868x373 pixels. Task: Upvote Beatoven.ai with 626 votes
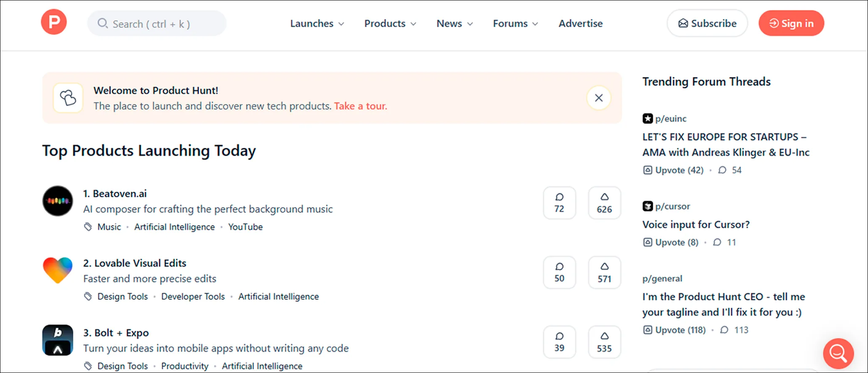tap(604, 203)
